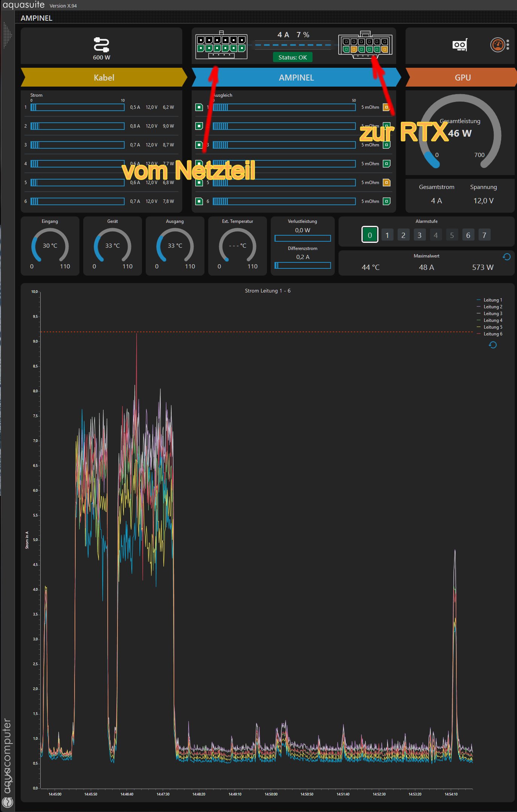Click the green resistor icon on Ausgleich row 3
The image size is (517, 812).
[386, 145]
